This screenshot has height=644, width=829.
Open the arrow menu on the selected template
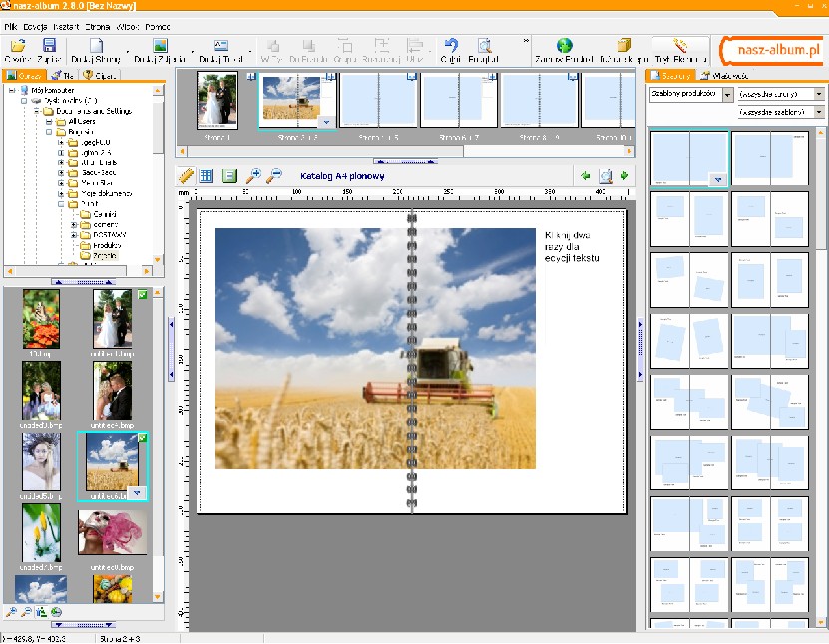718,180
